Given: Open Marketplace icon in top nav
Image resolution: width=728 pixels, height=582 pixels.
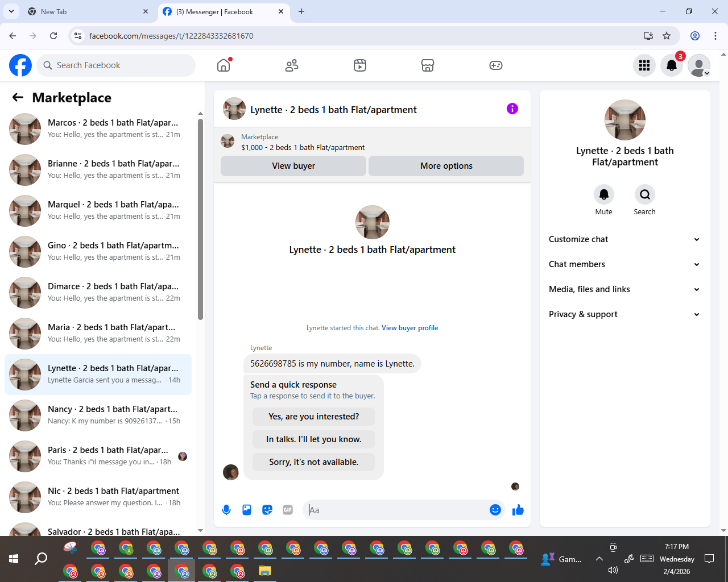Looking at the screenshot, I should pyautogui.click(x=428, y=65).
